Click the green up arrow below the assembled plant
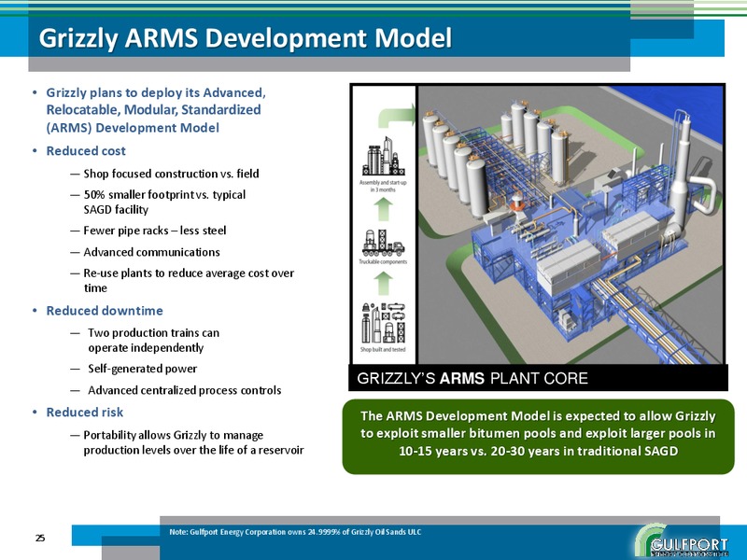 [x=384, y=209]
